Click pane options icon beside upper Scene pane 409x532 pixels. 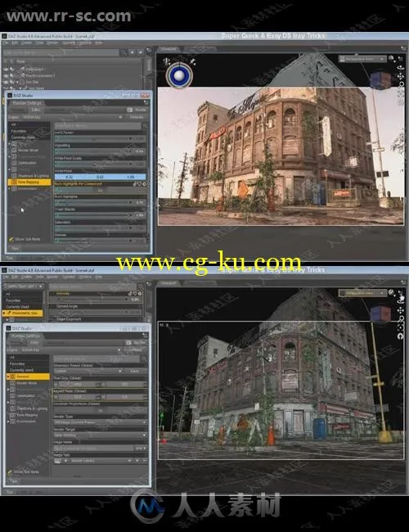coord(149,50)
